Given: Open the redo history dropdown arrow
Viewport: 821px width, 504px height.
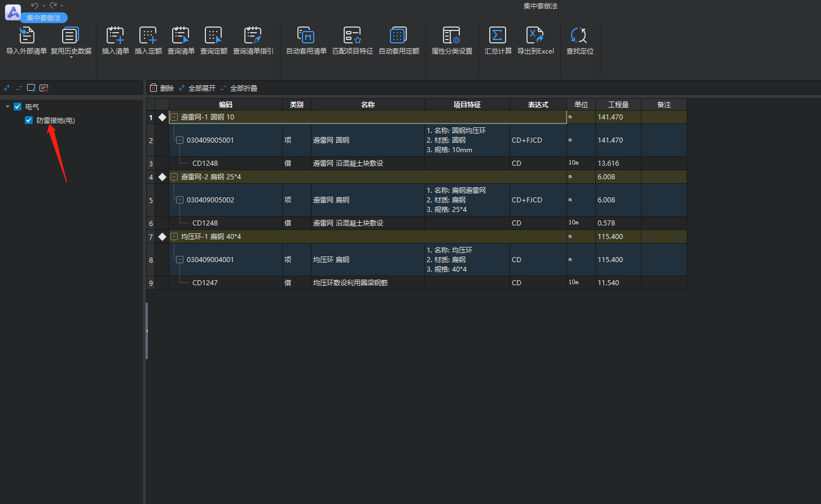Looking at the screenshot, I should [x=62, y=6].
